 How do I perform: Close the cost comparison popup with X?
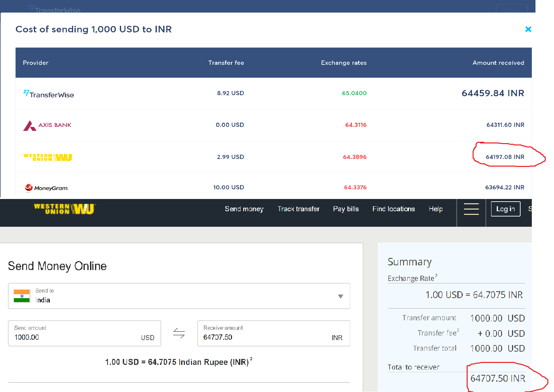(528, 29)
